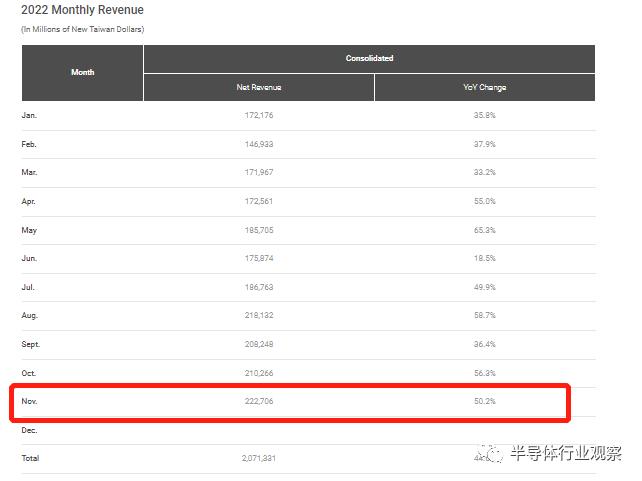Select May net revenue 195,705

click(x=258, y=230)
